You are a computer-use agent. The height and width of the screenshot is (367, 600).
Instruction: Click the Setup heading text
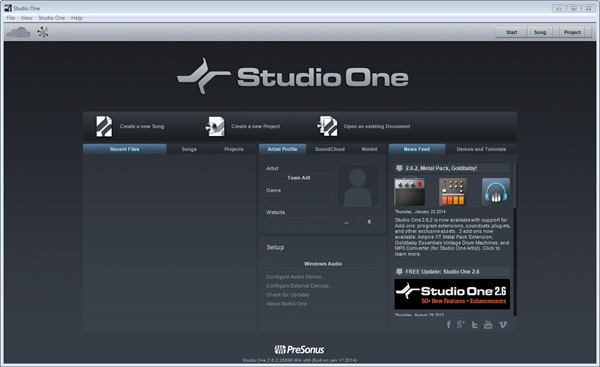click(275, 247)
